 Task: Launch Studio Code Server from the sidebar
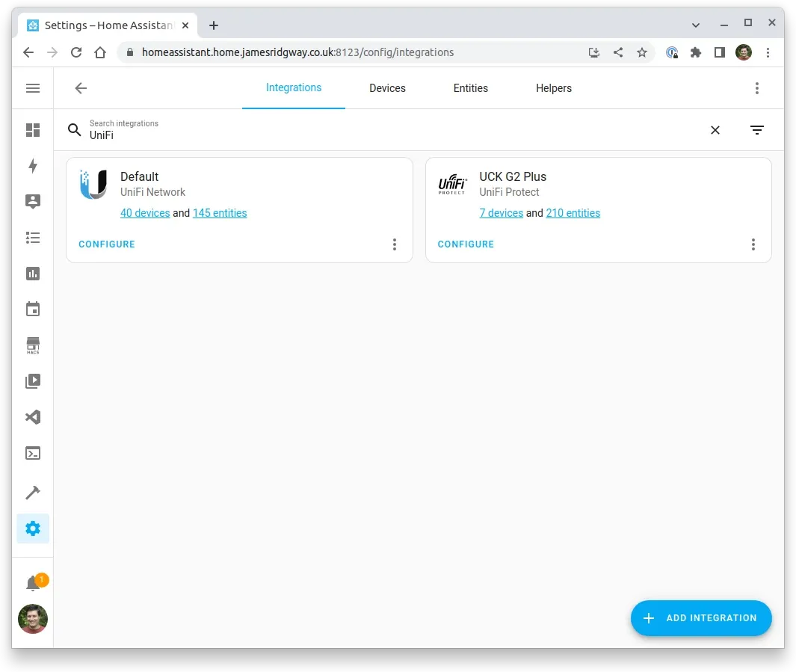pyautogui.click(x=32, y=417)
